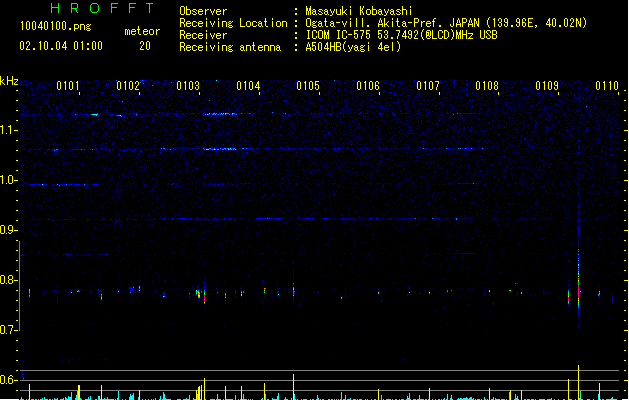Select the 0110 time marker
Screen dimensions: 629x400
coord(607,86)
